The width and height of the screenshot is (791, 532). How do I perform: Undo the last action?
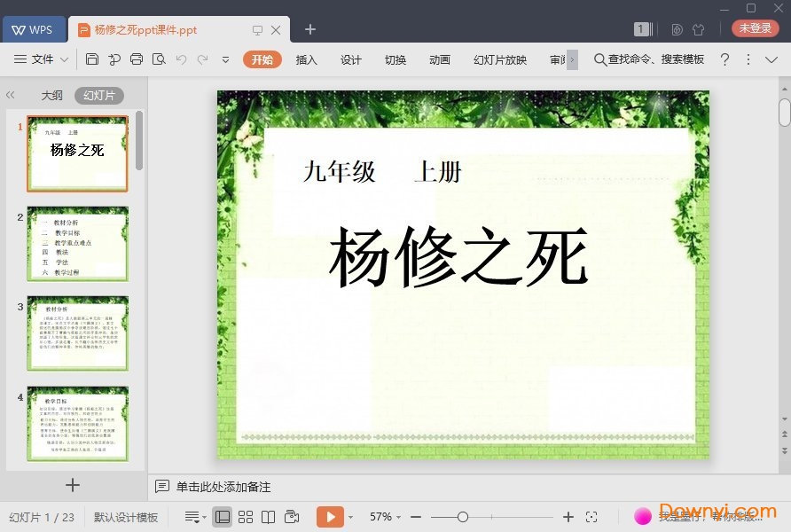182,59
